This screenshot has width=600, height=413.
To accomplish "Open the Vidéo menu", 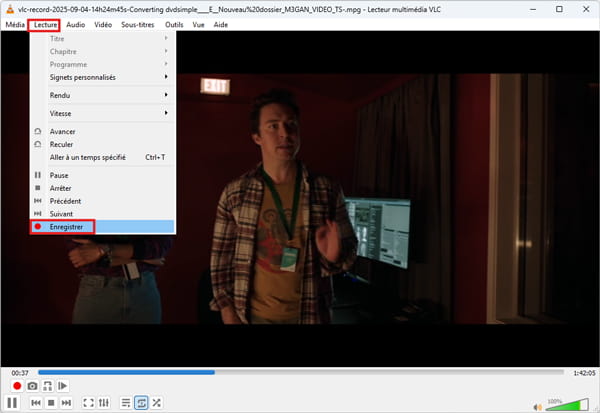I will (x=103, y=25).
